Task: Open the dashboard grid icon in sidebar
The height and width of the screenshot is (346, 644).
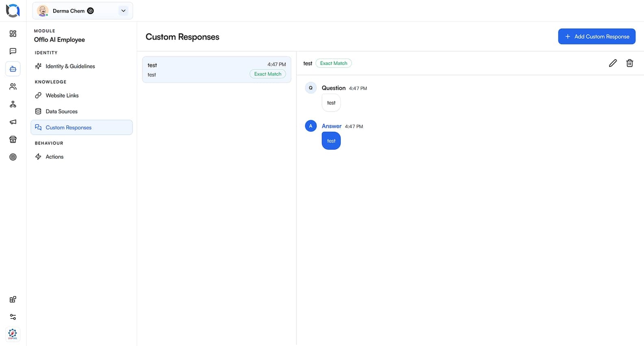Action: (x=13, y=33)
